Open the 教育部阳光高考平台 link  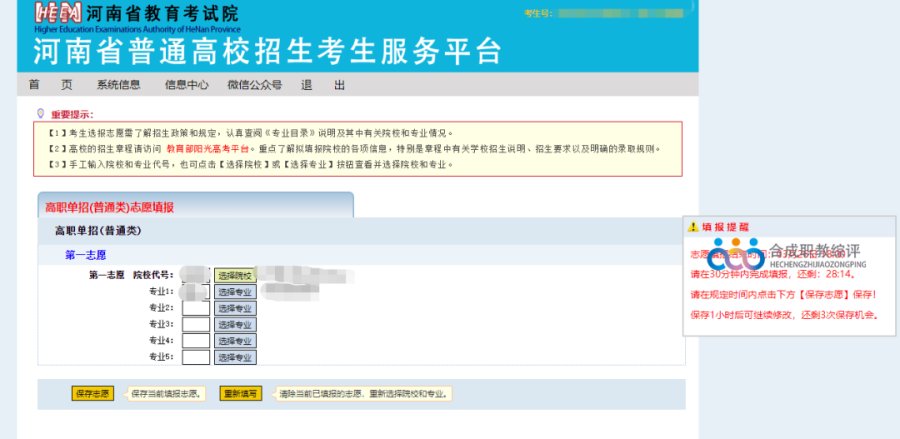208,149
